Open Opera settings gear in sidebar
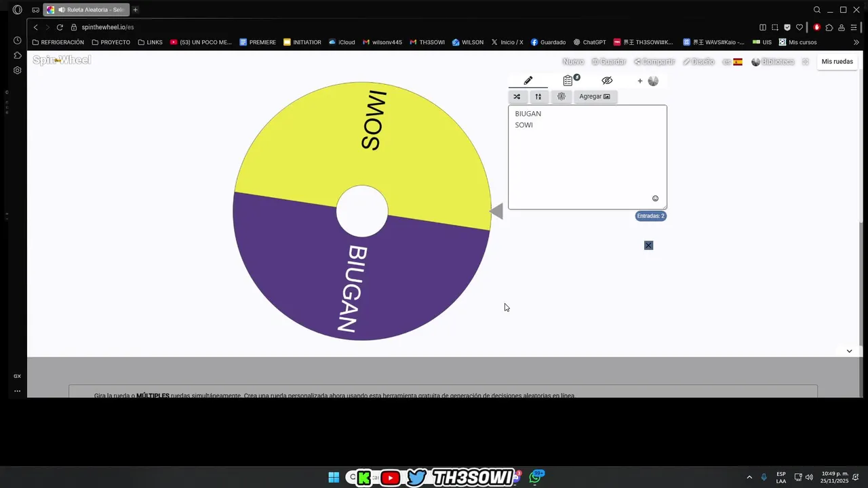Screen dimensions: 868x488 [17, 70]
